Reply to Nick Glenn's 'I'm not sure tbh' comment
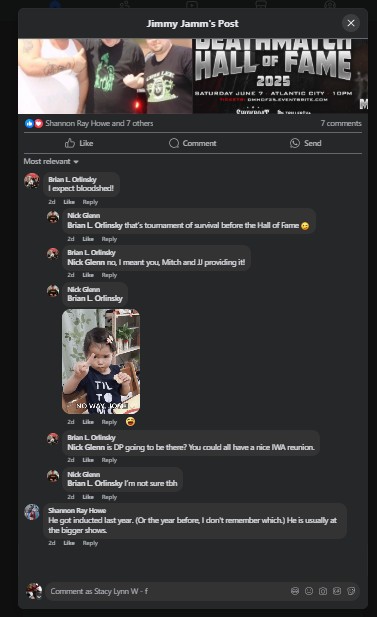 (109, 497)
